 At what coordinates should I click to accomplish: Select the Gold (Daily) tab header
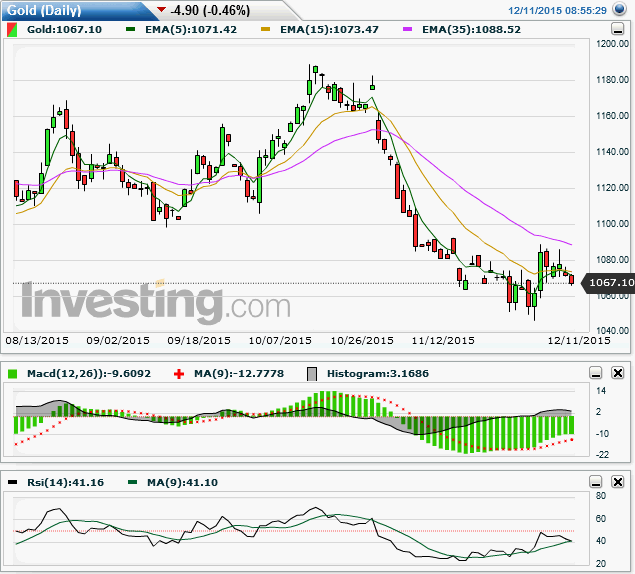coord(45,10)
